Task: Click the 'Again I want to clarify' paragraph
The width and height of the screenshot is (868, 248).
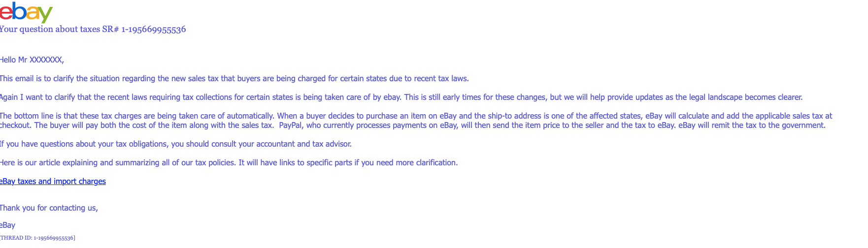Action: pyautogui.click(x=401, y=97)
